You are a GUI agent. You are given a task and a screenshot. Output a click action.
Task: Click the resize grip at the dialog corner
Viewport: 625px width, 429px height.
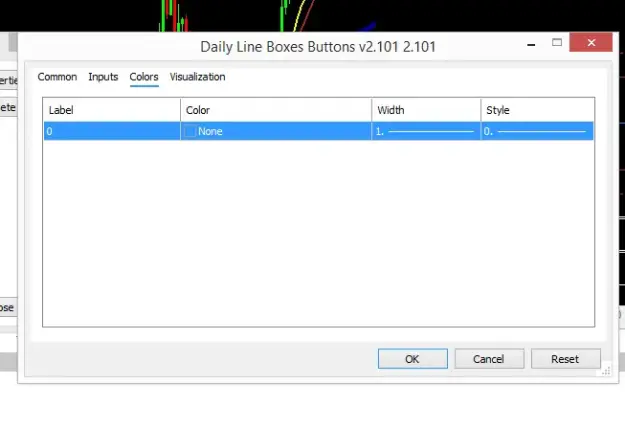click(x=606, y=372)
